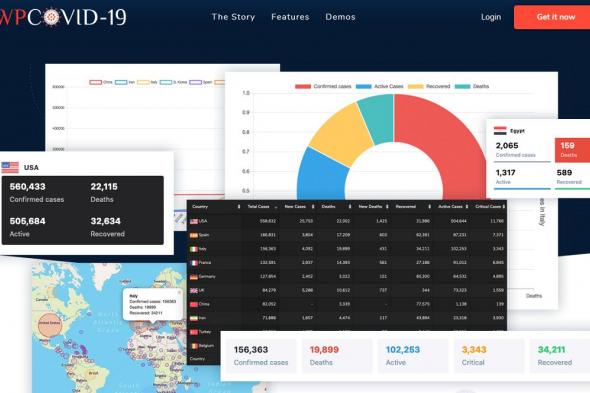
Task: Click the 19,899 Deaths card
Action: click(337, 356)
